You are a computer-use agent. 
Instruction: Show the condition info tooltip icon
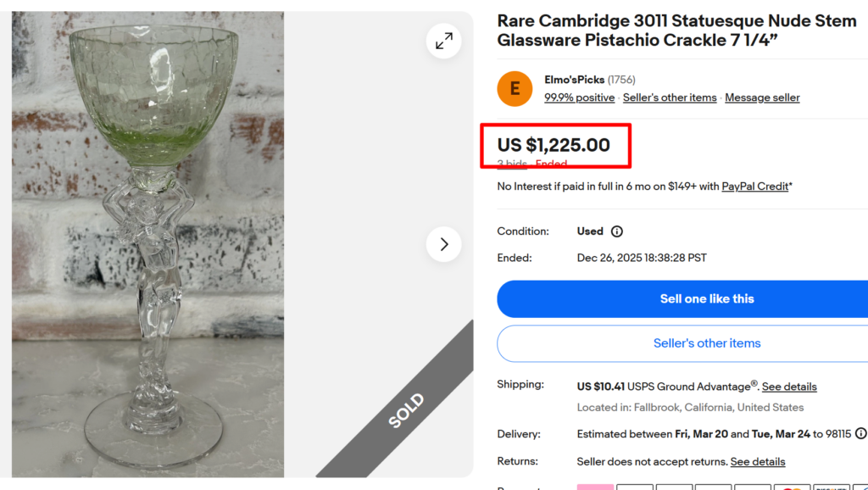(617, 231)
